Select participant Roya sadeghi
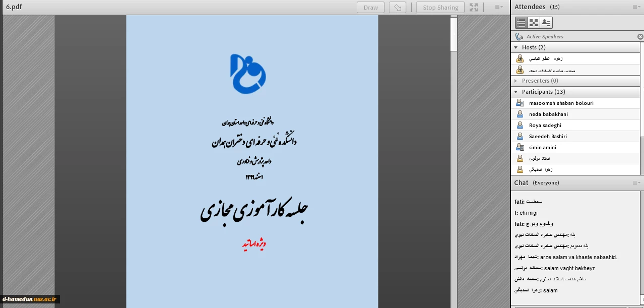The width and height of the screenshot is (644, 308). (575, 125)
